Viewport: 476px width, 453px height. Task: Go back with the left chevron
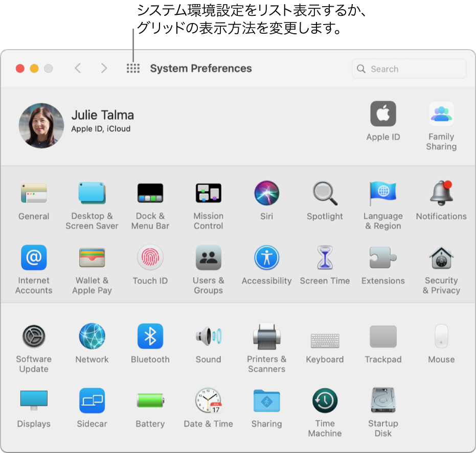(x=78, y=69)
